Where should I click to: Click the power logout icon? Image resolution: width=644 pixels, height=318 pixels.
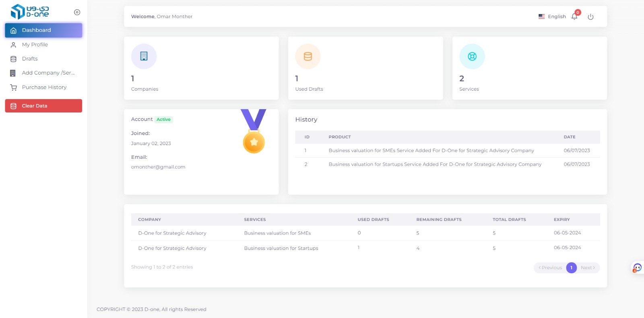coord(590,17)
